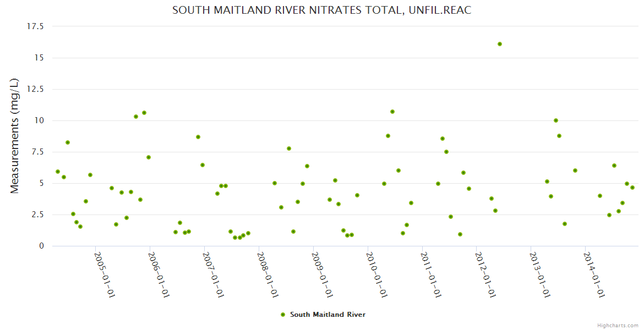
Task: Select the 2004 point near 8.25 mg/L
Action: click(68, 142)
